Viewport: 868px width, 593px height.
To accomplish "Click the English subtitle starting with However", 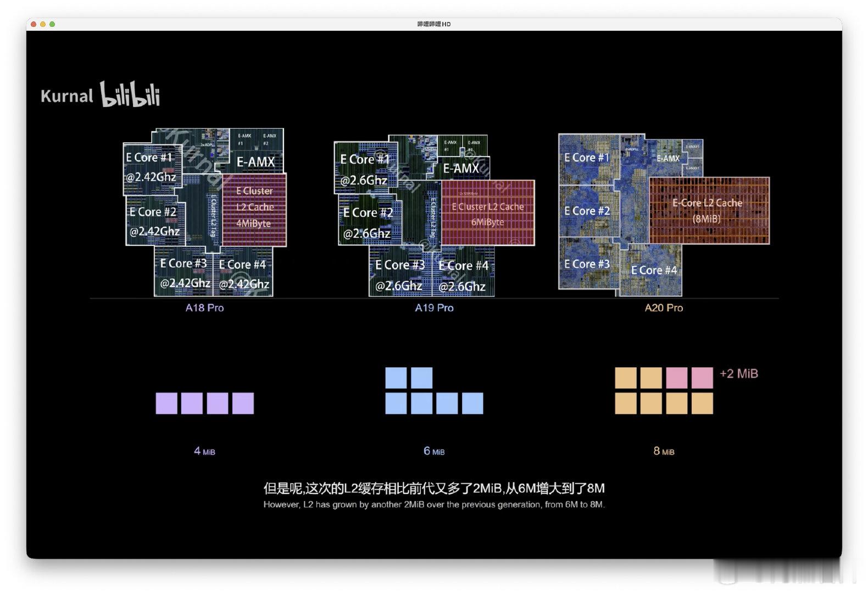I will tap(434, 505).
